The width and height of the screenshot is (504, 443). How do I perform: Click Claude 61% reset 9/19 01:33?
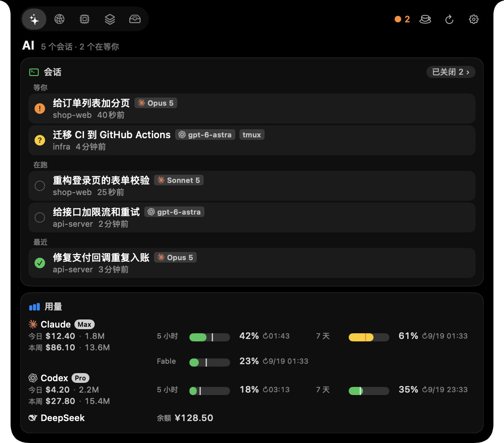point(445,336)
